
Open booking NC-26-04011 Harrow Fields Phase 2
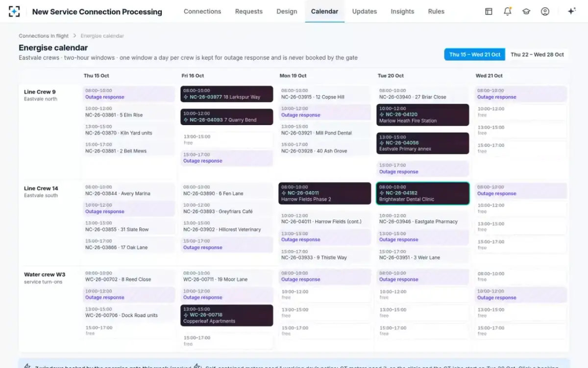325,193
